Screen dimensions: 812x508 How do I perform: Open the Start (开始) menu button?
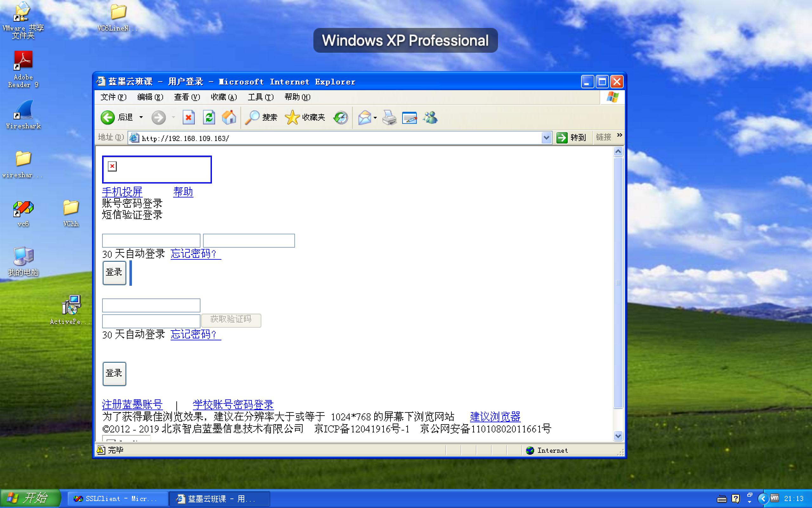click(x=30, y=498)
